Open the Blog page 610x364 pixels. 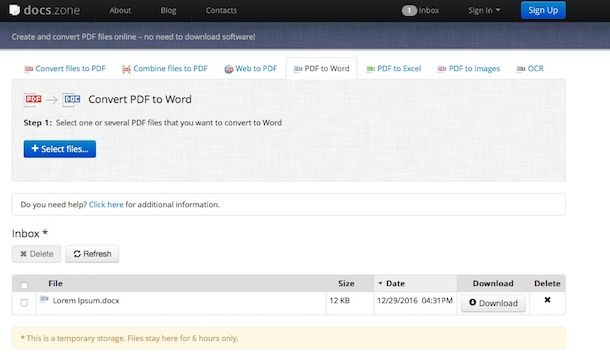(x=168, y=10)
